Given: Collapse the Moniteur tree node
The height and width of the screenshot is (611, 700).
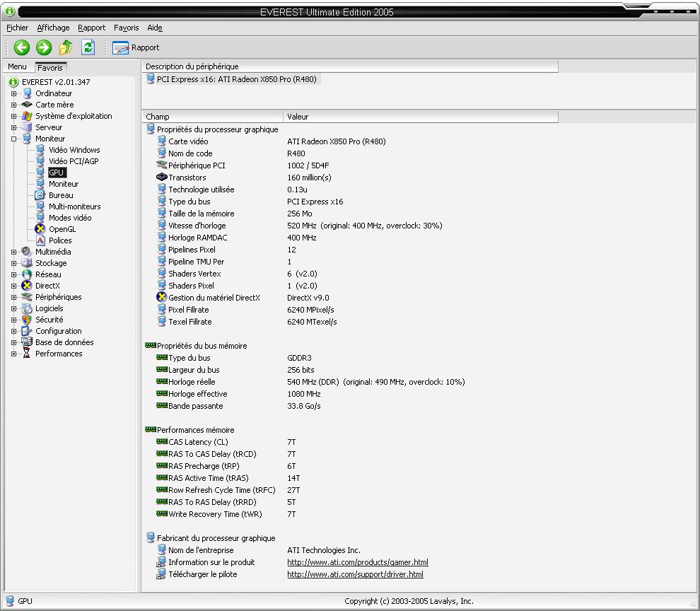Looking at the screenshot, I should click(x=14, y=139).
